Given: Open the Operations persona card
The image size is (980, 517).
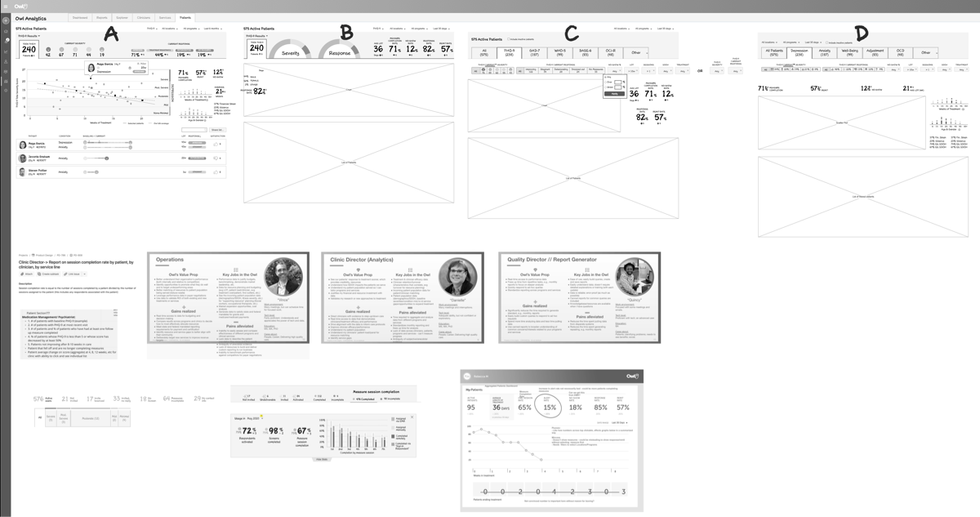Looking at the screenshot, I should (229, 297).
